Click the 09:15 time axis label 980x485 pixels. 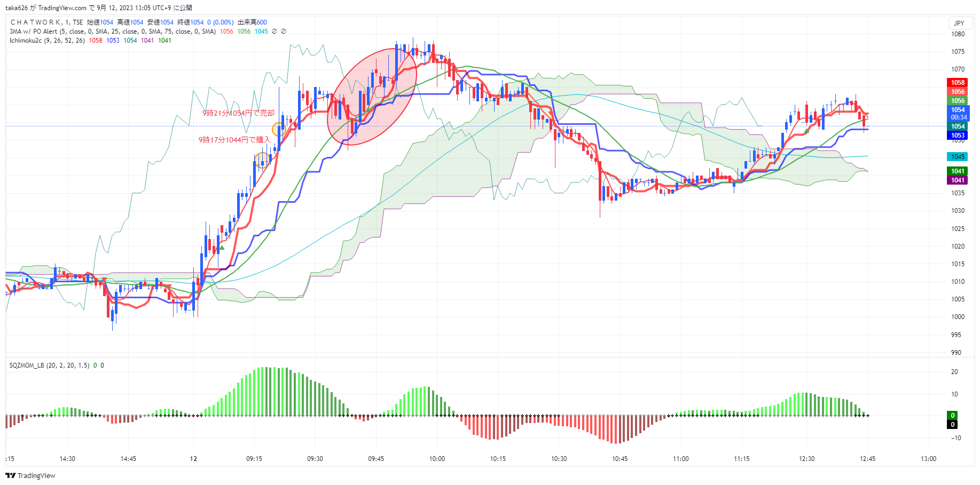point(254,459)
